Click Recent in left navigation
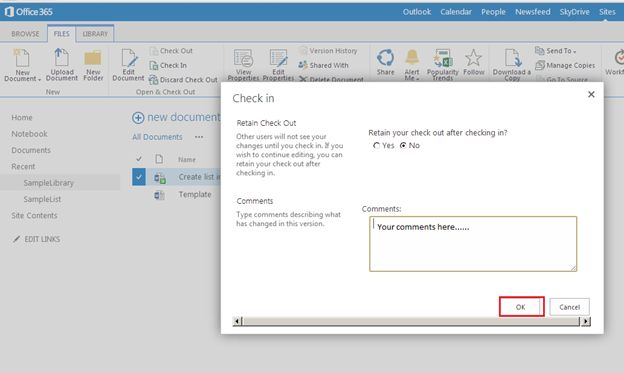This screenshot has height=373, width=624. (x=23, y=166)
